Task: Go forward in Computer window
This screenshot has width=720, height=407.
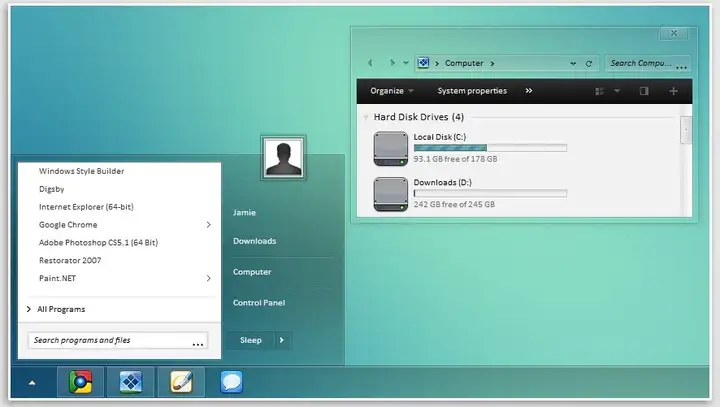Action: coord(392,63)
